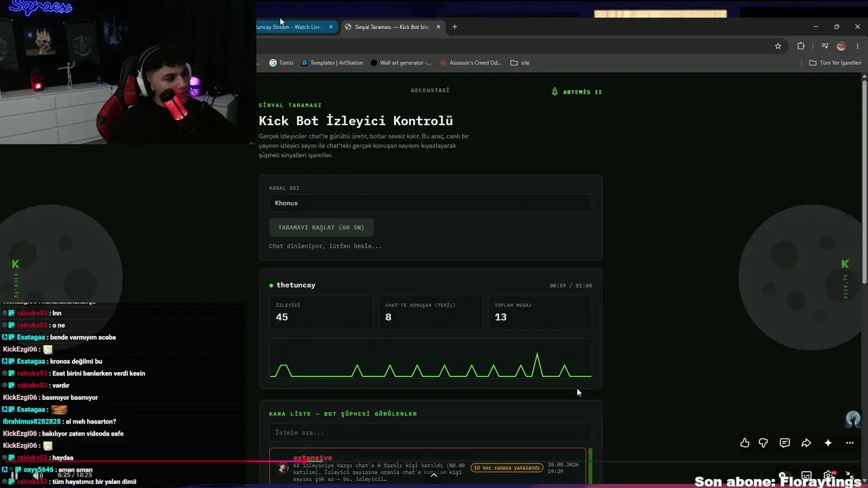This screenshot has height=488, width=868.
Task: Click the streamer webcam thumbnail
Action: coord(127,72)
